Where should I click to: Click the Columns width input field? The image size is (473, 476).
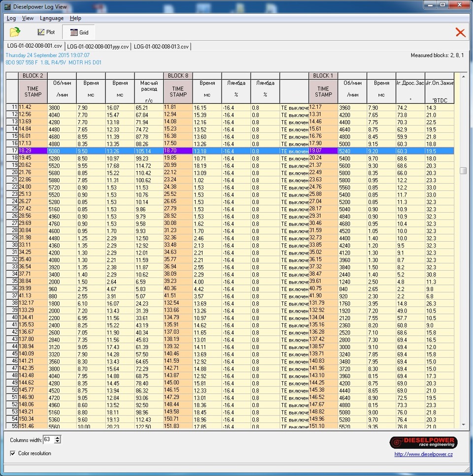pos(49,439)
